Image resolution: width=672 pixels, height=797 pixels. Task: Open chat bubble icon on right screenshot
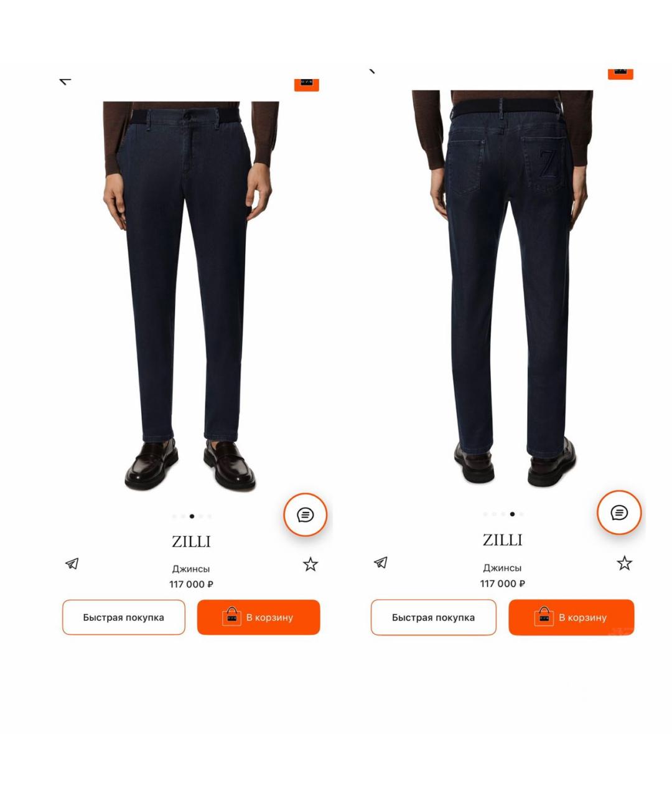618,513
